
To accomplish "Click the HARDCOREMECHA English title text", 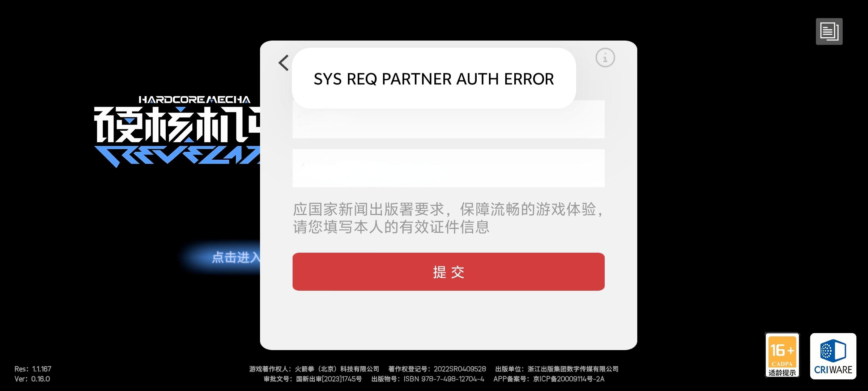I will (195, 100).
